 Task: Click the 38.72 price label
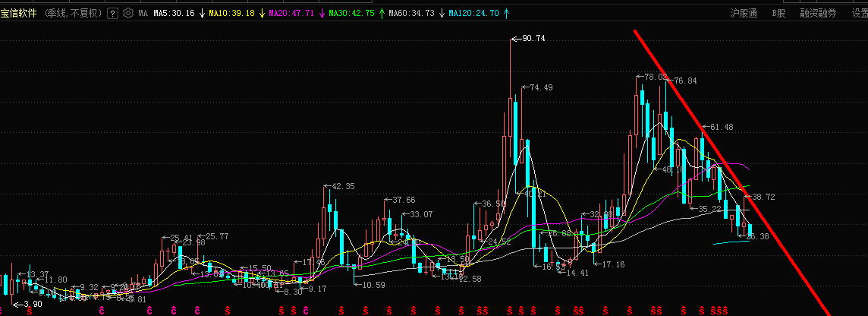tap(763, 197)
